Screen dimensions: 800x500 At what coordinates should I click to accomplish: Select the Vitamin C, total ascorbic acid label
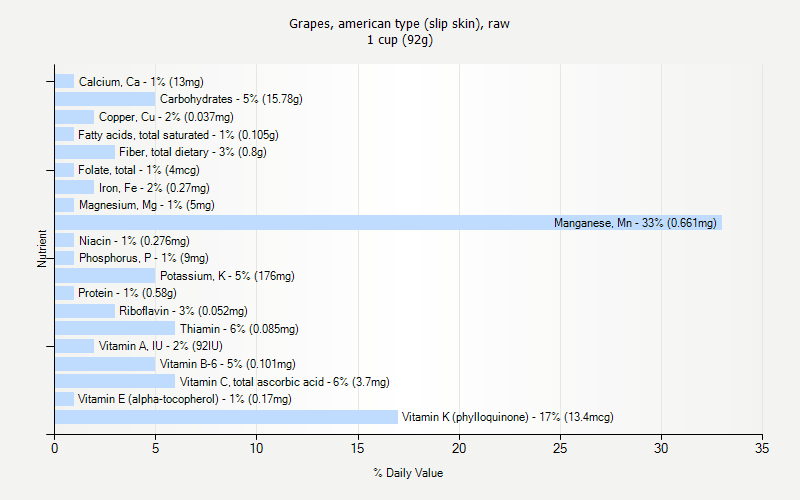coord(285,382)
